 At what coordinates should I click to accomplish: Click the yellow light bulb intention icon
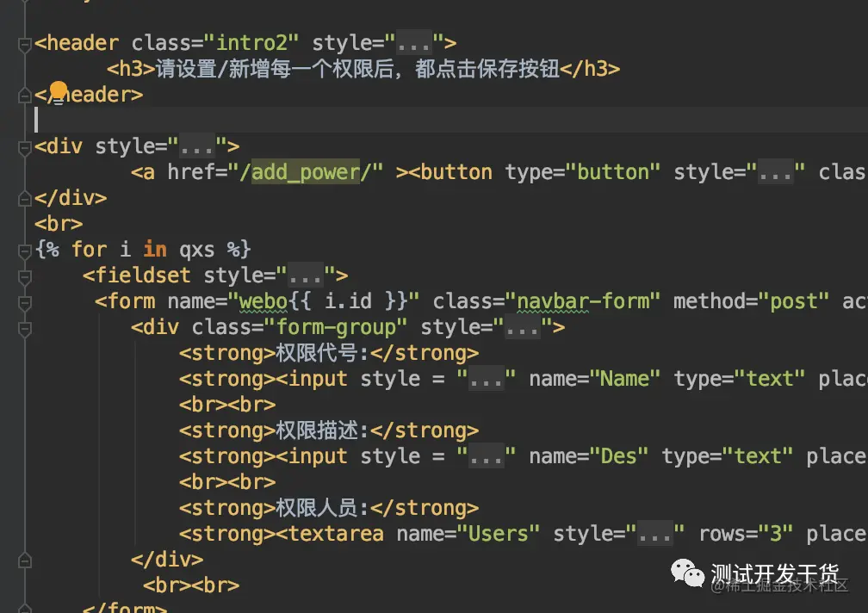59,92
